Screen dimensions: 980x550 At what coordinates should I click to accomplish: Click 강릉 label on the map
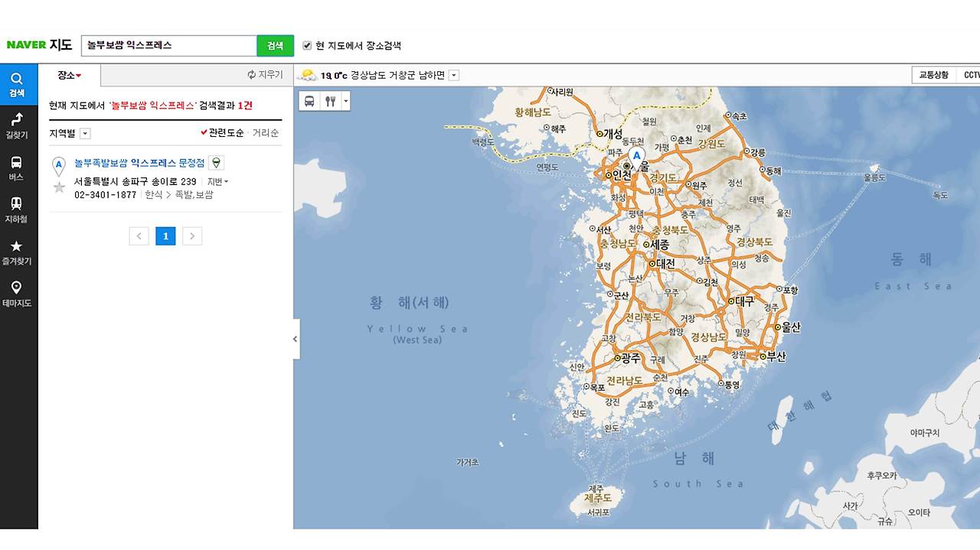(756, 152)
